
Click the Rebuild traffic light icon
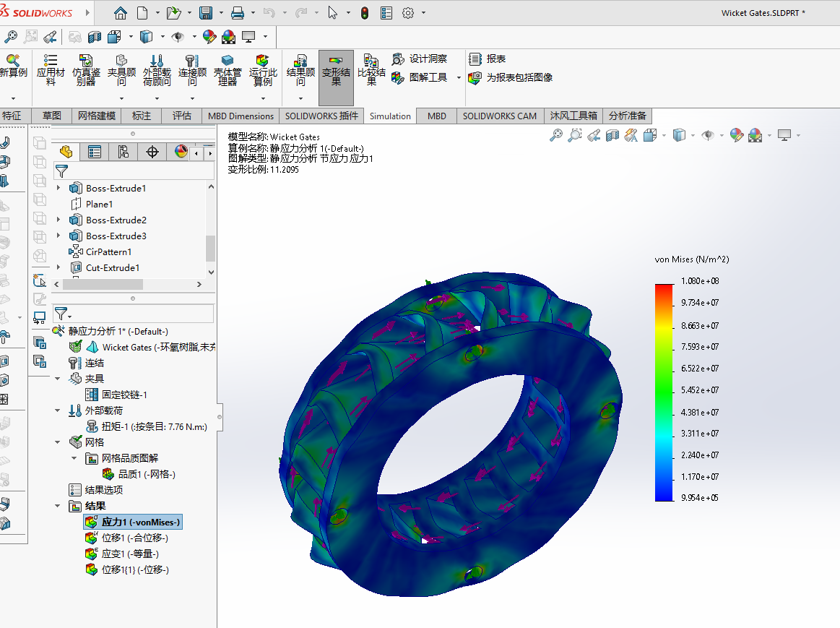coord(365,13)
